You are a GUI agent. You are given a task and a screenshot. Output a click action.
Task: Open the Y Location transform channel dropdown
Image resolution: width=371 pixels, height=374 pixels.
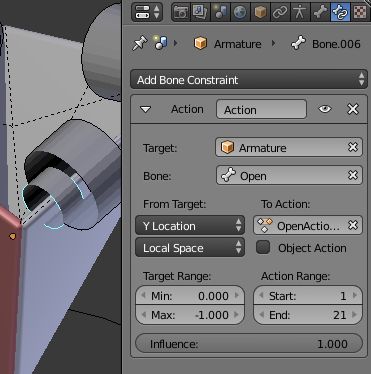190,226
